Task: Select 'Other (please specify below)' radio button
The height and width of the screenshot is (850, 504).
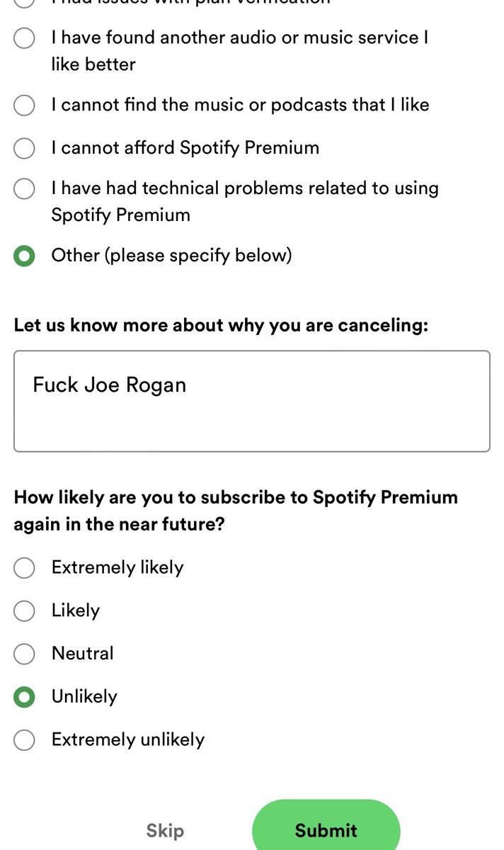Action: [24, 256]
